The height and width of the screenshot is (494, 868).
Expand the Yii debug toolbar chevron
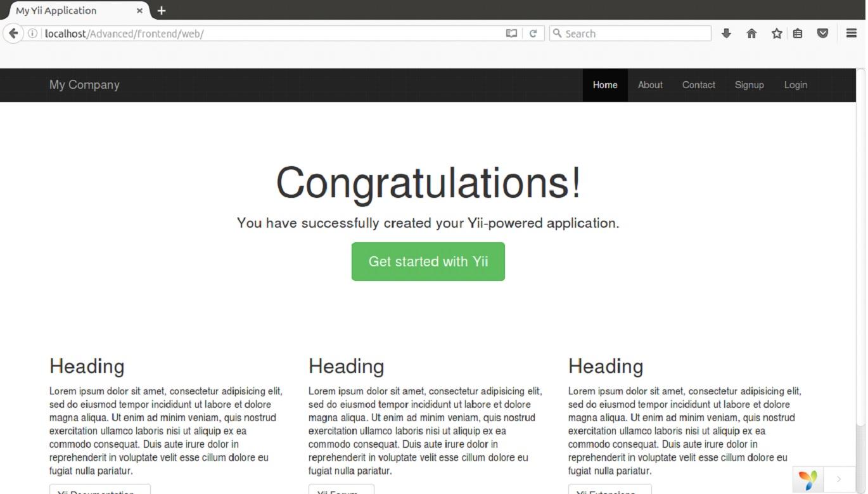coord(839,479)
